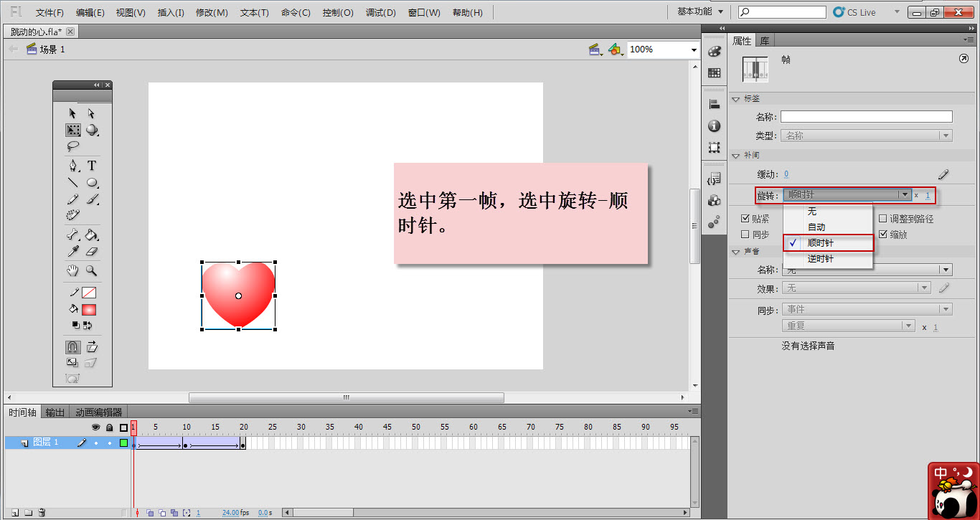The height and width of the screenshot is (520, 980).
Task: Create a new layer in timeline
Action: click(x=15, y=512)
